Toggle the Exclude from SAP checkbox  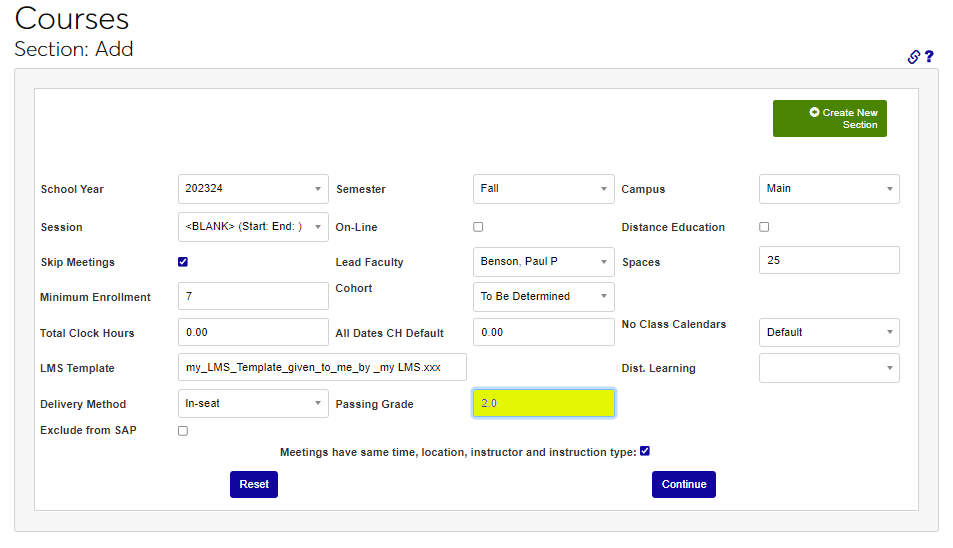[183, 431]
